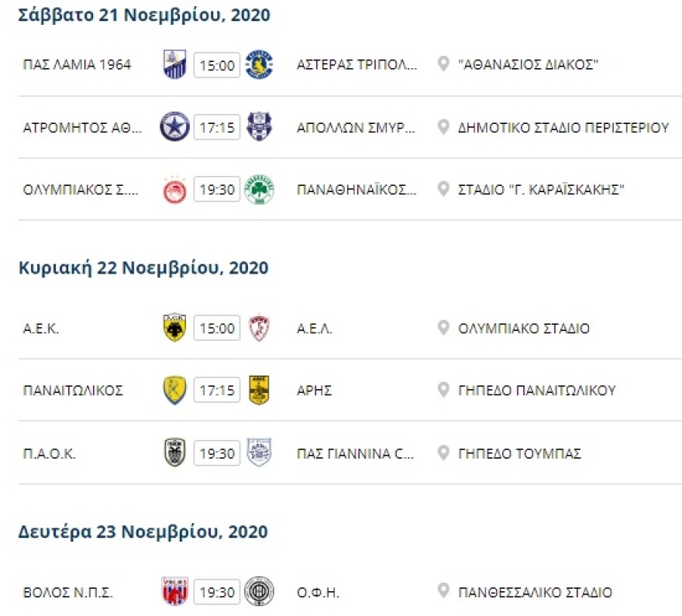Select the Δευτέρα 23 Νοεμβρίου header
Screen dimensions: 682x616
(x=142, y=532)
